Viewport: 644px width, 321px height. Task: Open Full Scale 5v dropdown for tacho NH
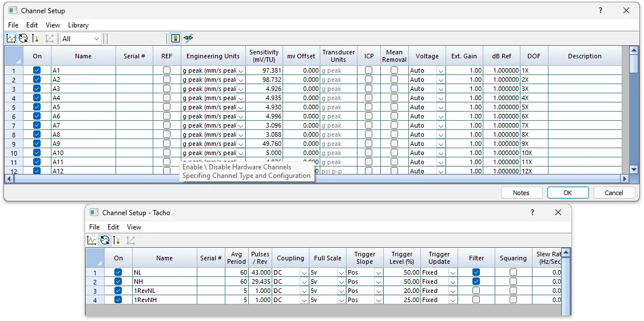(341, 282)
